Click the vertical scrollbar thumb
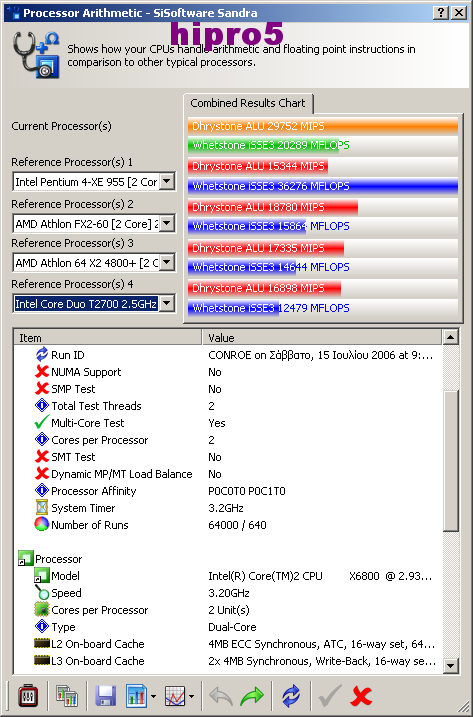 pyautogui.click(x=450, y=460)
